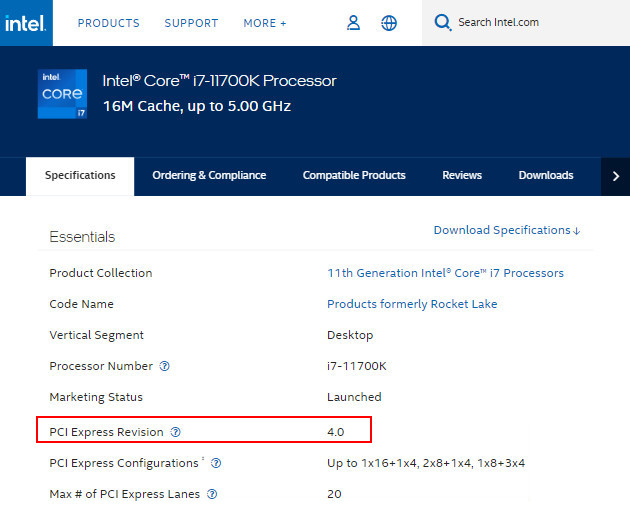Open the user account icon
The image size is (630, 512).
click(353, 23)
